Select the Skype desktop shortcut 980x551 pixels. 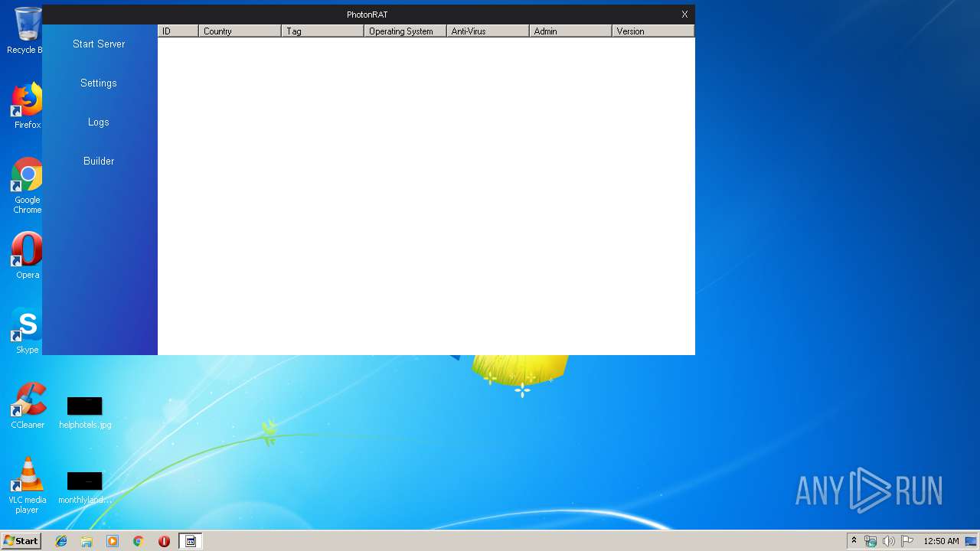pos(27,331)
